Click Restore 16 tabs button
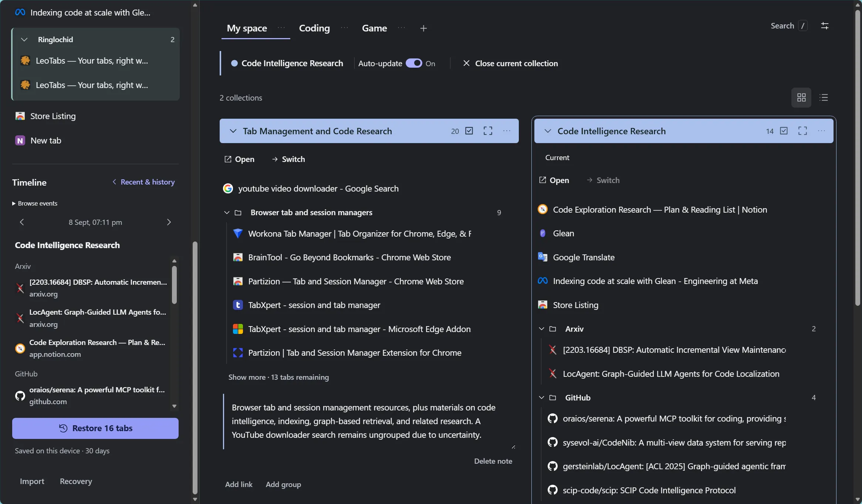Screen dimensions: 862x504 coord(95,428)
